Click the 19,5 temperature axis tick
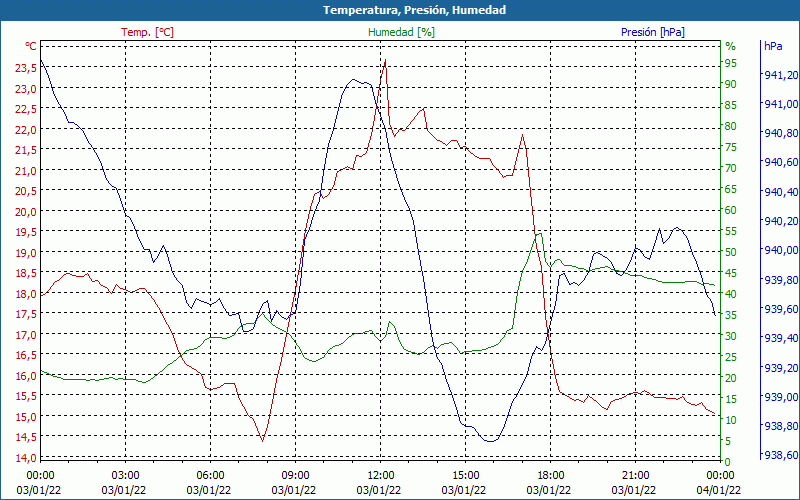Image resolution: width=800 pixels, height=500 pixels. tap(26, 232)
